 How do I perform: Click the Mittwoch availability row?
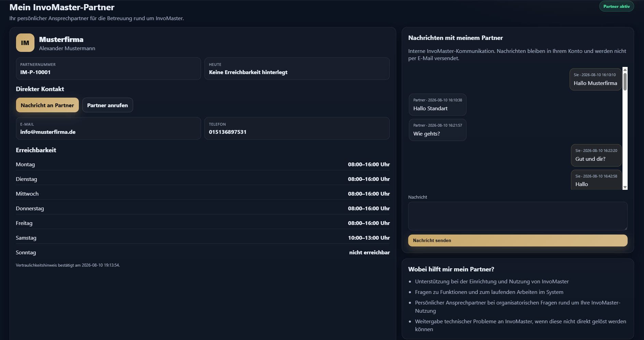[203, 194]
